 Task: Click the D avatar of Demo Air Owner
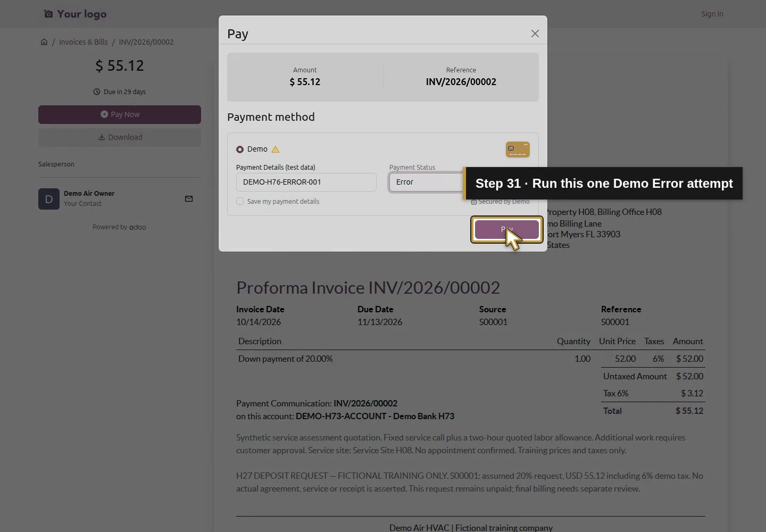49,199
